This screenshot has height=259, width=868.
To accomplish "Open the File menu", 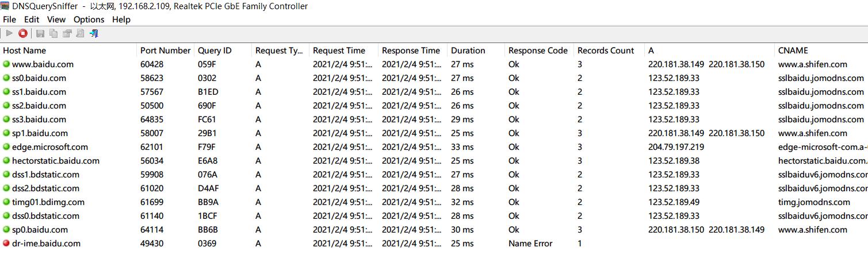I will click(x=9, y=20).
